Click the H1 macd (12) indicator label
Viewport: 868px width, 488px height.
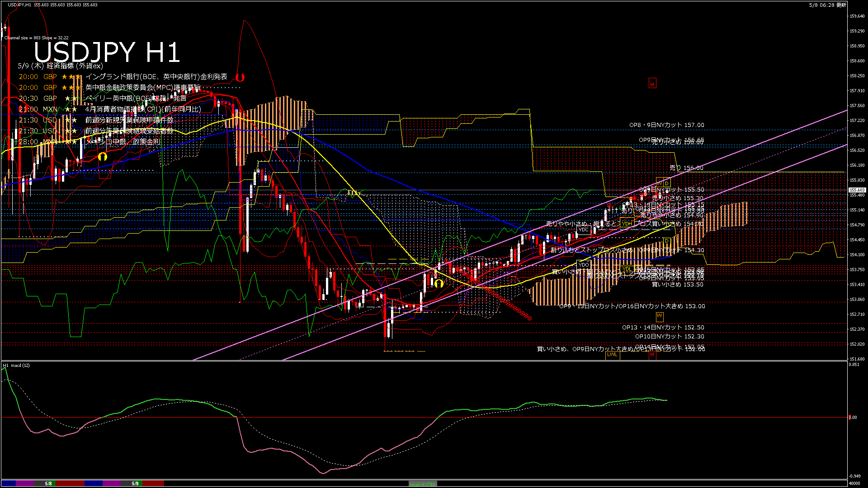coord(16,365)
